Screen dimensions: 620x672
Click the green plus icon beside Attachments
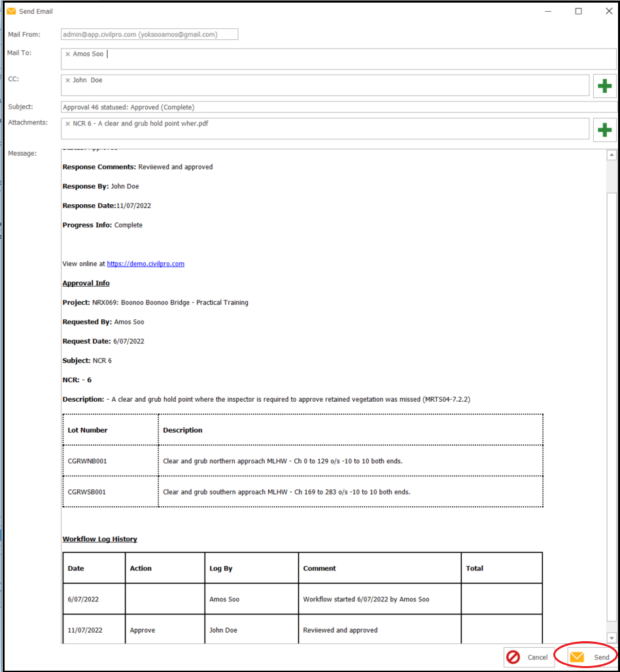(x=604, y=130)
